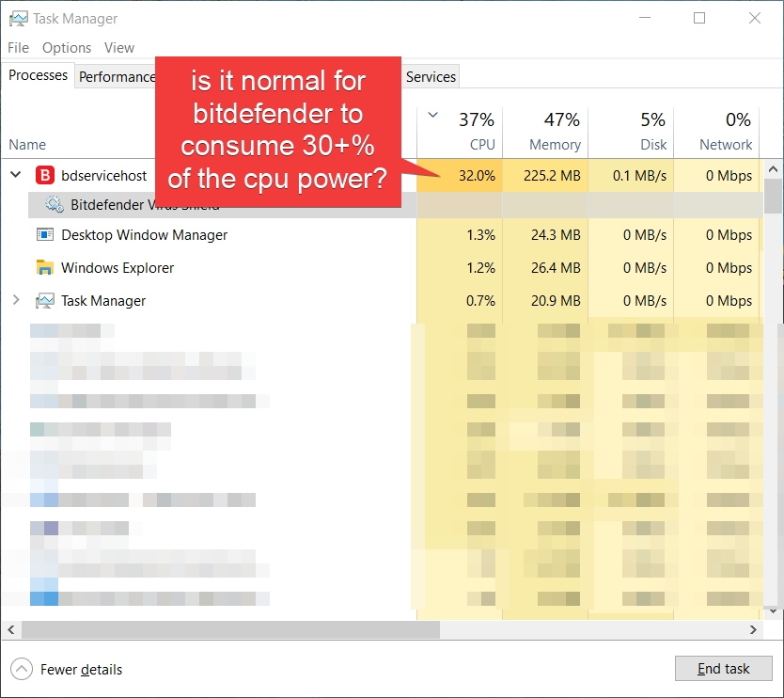
Task: Click the Task Manager title bar icon
Action: tap(18, 19)
